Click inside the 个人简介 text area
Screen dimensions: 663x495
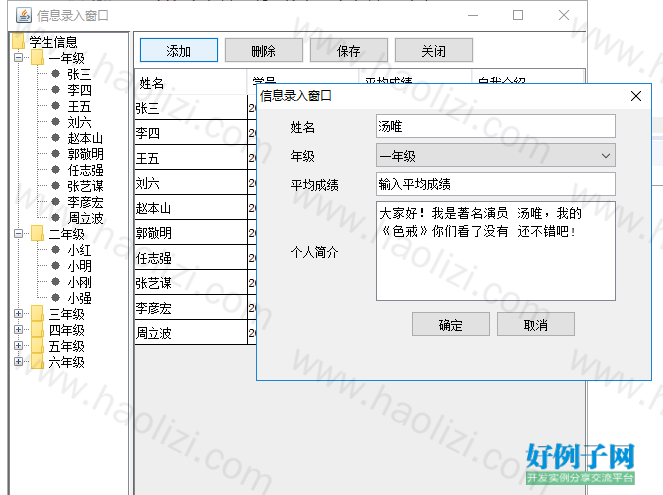pos(496,251)
